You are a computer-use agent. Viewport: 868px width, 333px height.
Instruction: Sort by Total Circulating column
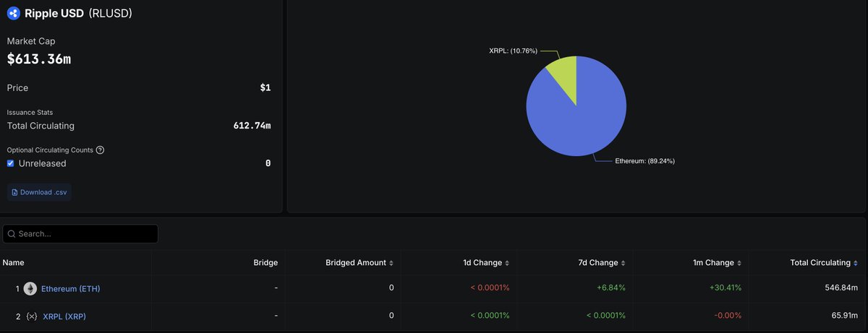click(x=824, y=263)
